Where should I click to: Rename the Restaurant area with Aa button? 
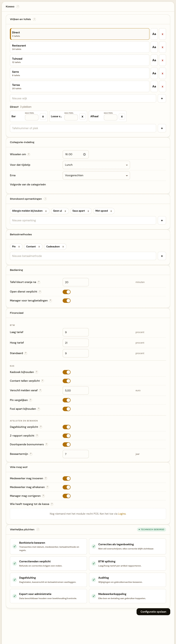click(x=154, y=47)
